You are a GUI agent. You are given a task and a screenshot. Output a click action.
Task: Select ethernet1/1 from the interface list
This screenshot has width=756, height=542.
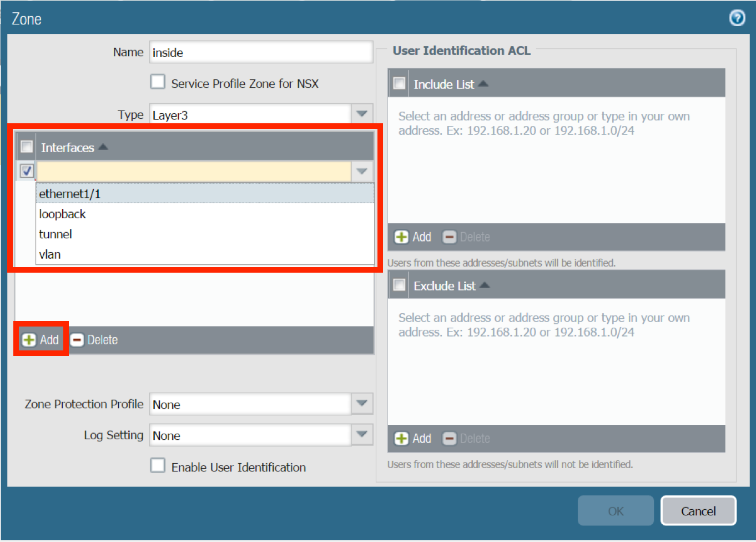[x=70, y=194]
